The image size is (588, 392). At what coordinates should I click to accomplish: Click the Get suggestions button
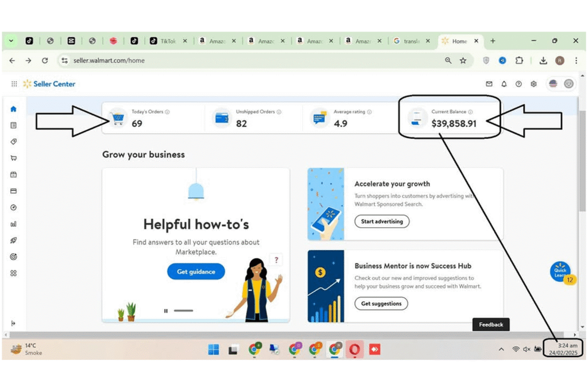coord(381,304)
